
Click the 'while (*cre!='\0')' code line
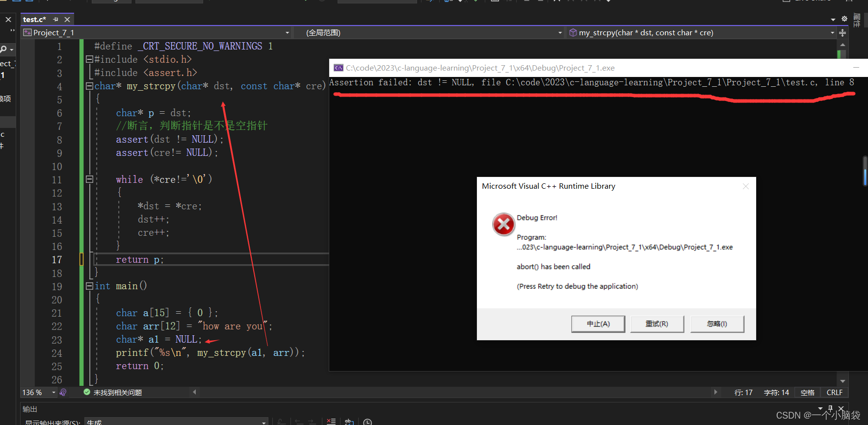pos(164,179)
